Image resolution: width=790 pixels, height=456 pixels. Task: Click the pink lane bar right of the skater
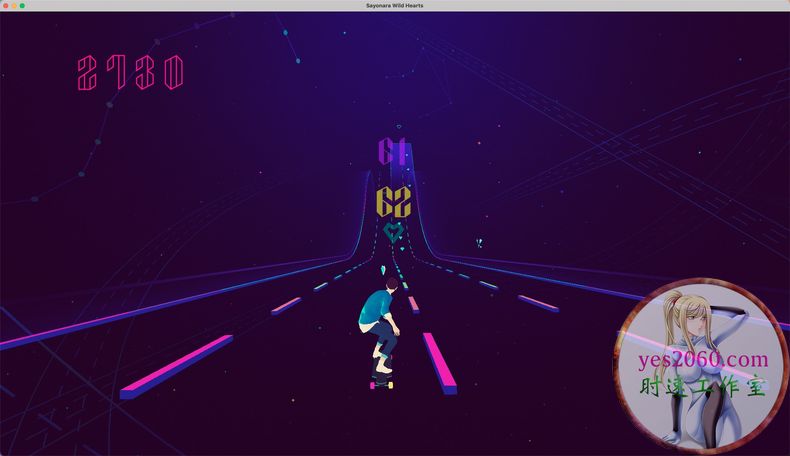click(439, 362)
